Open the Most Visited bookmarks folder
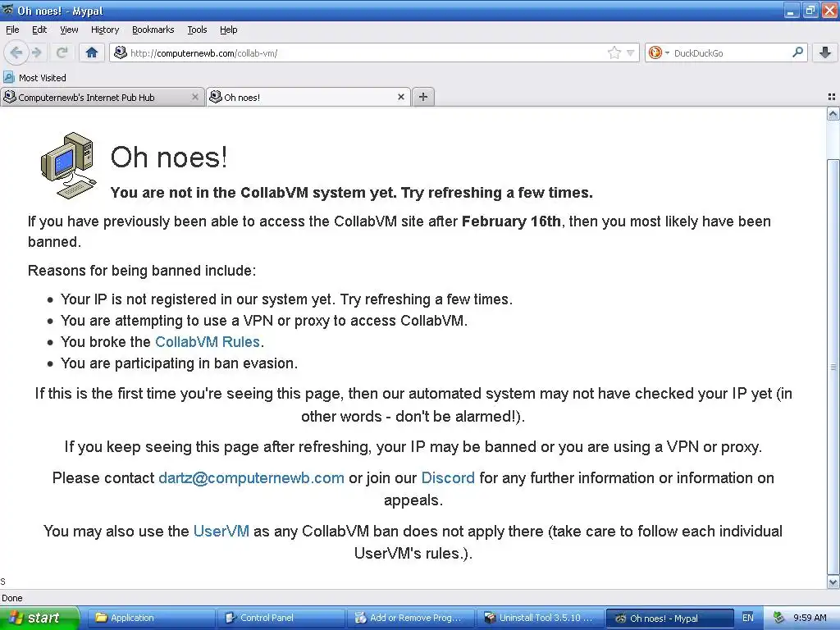 (x=34, y=78)
